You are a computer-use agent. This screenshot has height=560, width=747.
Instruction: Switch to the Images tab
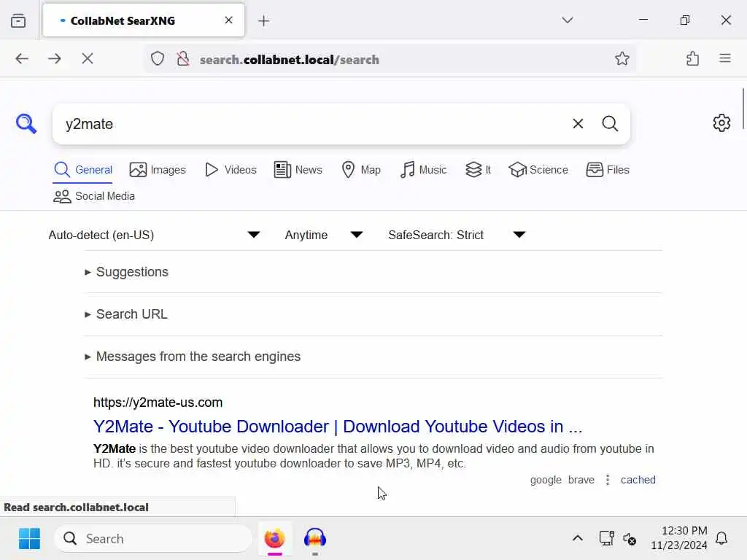click(x=158, y=170)
